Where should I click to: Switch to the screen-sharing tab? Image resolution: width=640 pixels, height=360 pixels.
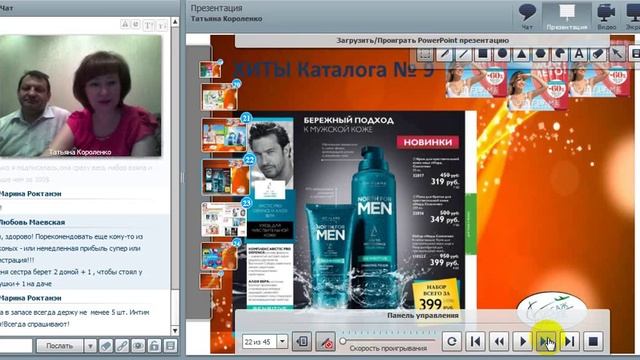tap(632, 16)
